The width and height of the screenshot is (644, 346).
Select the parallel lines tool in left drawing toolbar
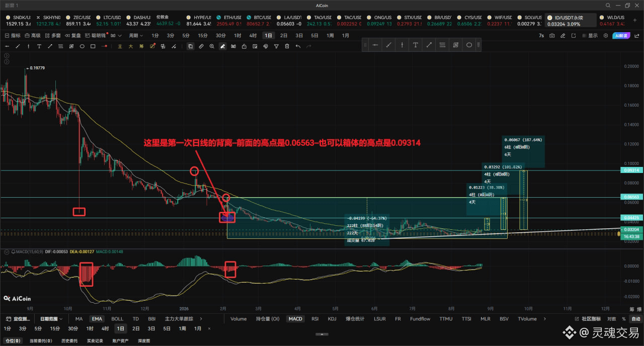(60, 46)
